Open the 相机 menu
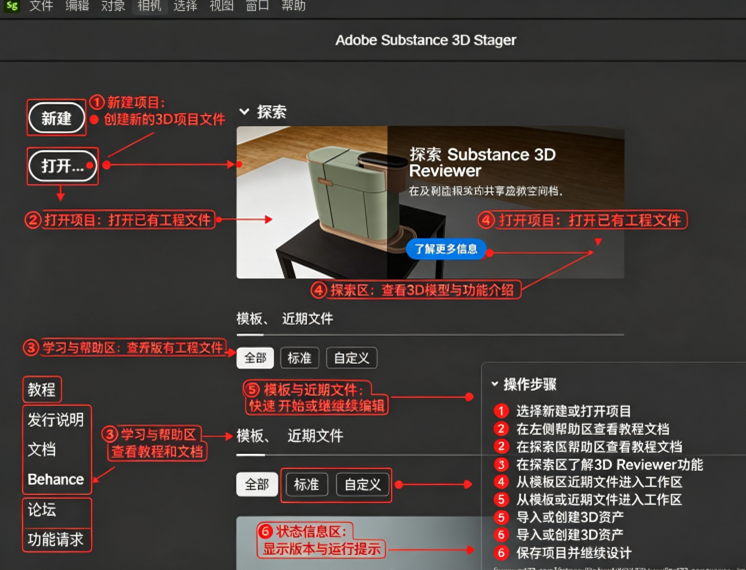The width and height of the screenshot is (746, 570). tap(149, 6)
